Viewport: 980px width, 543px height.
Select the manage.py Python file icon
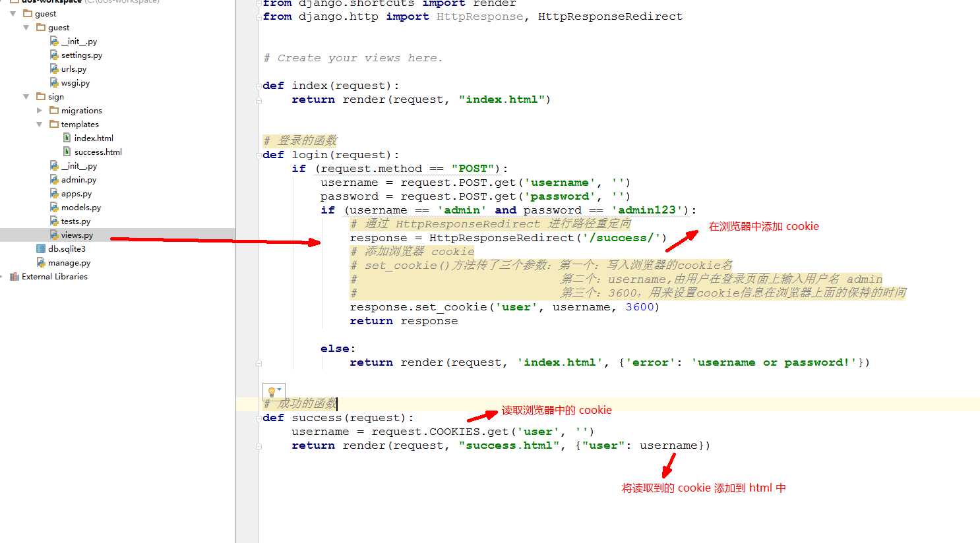(41, 263)
